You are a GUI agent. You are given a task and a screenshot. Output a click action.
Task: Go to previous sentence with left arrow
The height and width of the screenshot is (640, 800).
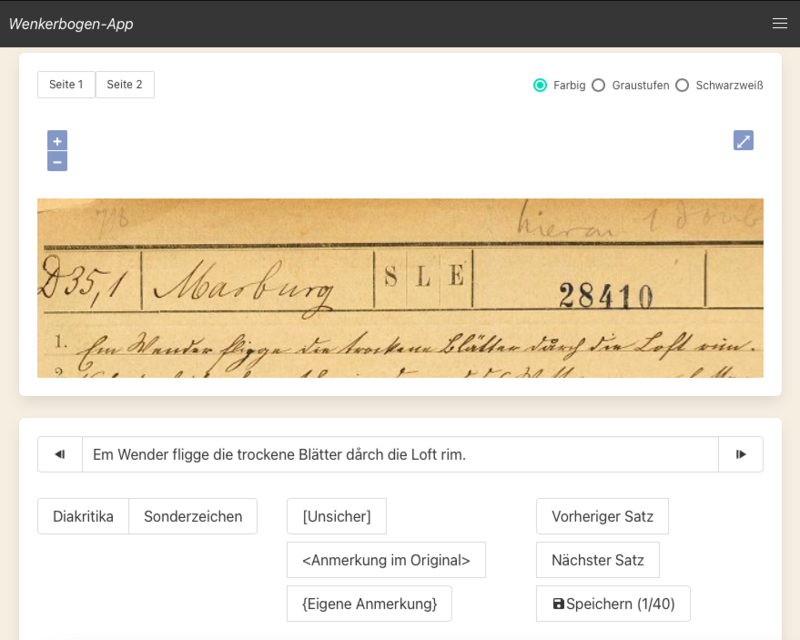point(60,454)
